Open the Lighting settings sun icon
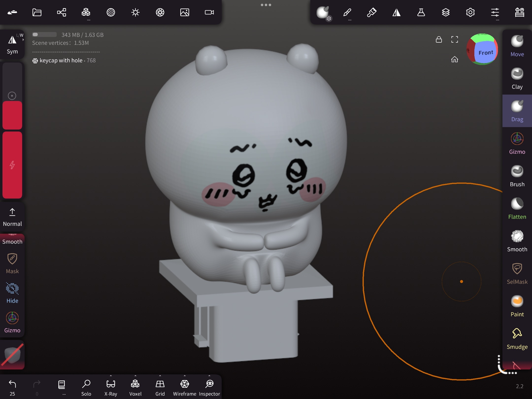Image resolution: width=532 pixels, height=399 pixels. click(x=135, y=12)
